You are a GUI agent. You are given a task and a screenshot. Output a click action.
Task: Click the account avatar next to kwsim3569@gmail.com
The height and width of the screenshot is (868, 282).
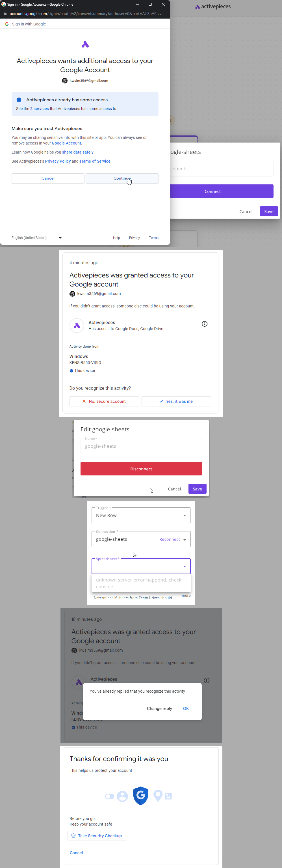click(x=65, y=81)
